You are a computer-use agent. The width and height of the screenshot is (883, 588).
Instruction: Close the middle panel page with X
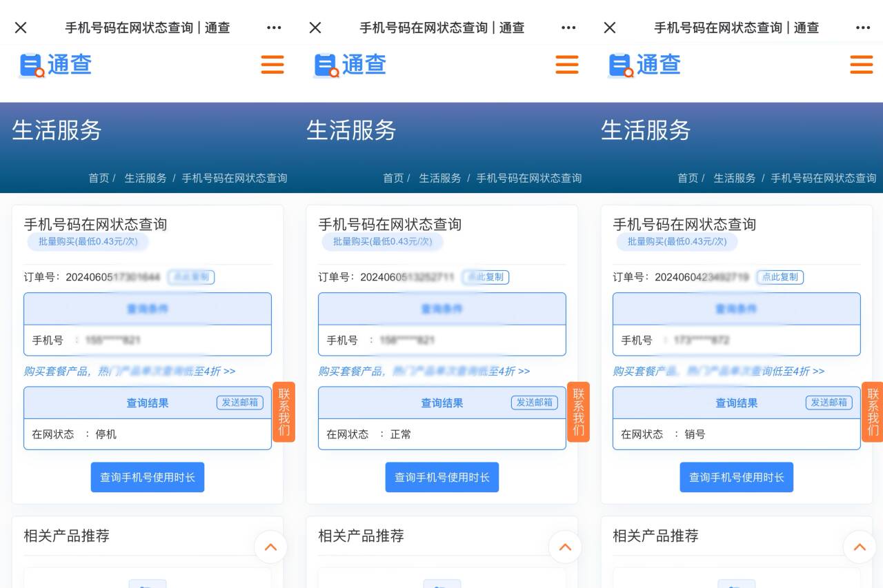(315, 28)
